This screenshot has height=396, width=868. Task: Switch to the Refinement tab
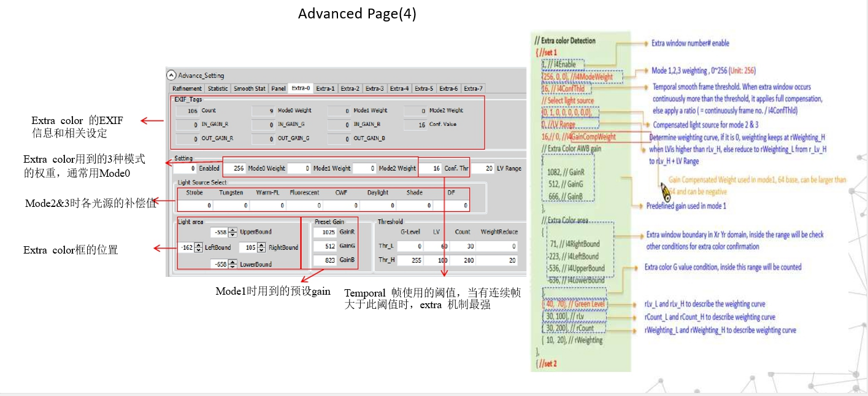(x=187, y=88)
